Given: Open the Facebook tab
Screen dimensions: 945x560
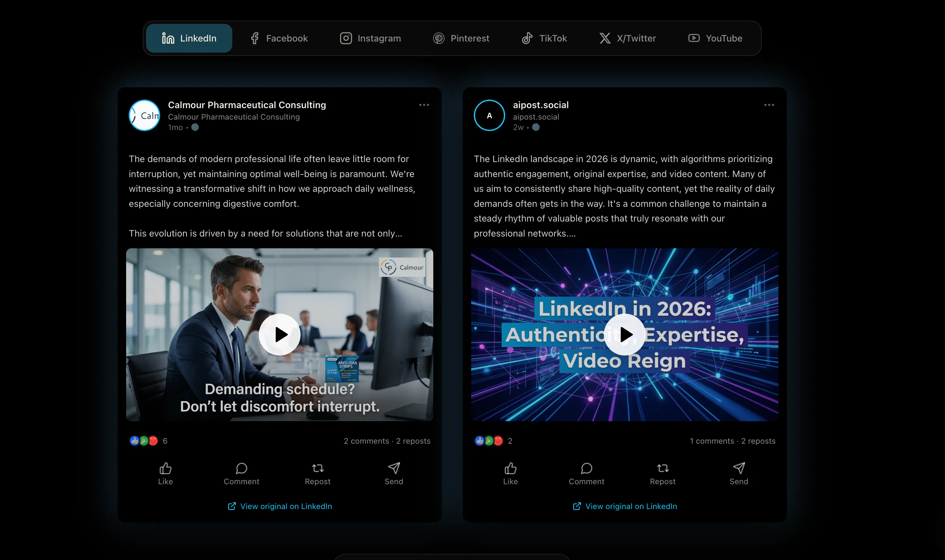Looking at the screenshot, I should click(279, 38).
